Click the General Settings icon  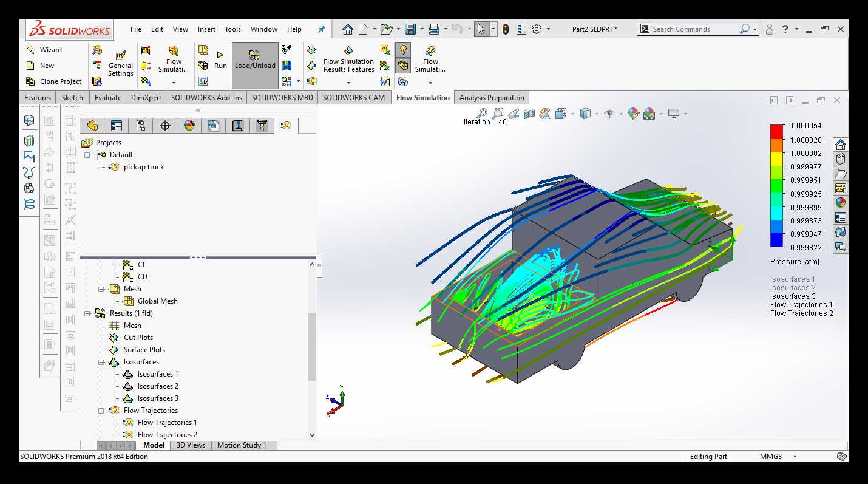pyautogui.click(x=121, y=64)
